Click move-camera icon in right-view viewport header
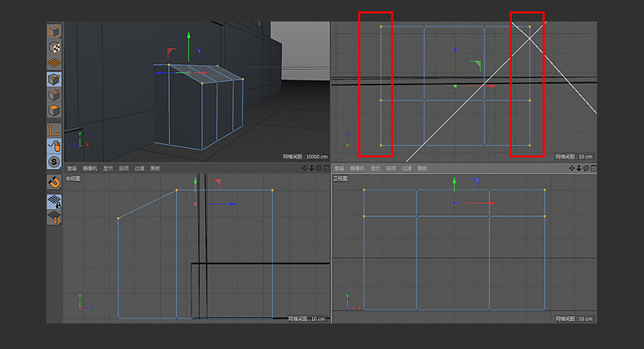Screen dimensions: 644x349 tap(304, 168)
